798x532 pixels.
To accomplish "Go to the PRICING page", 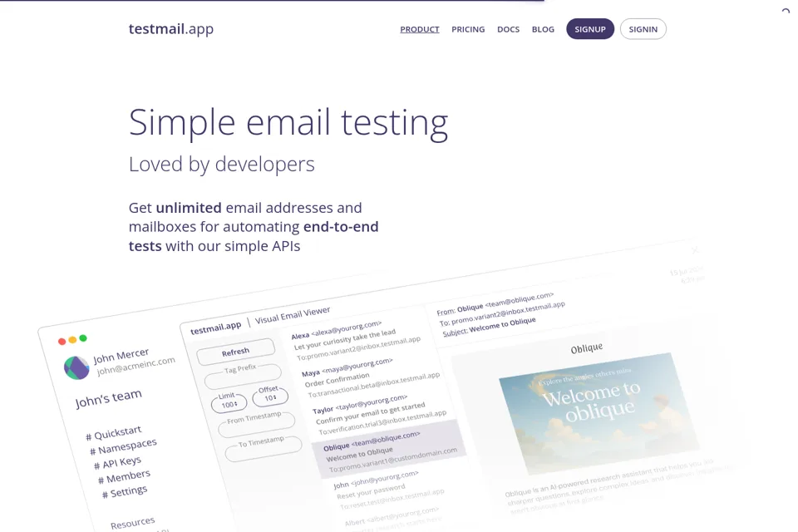I will pos(468,29).
